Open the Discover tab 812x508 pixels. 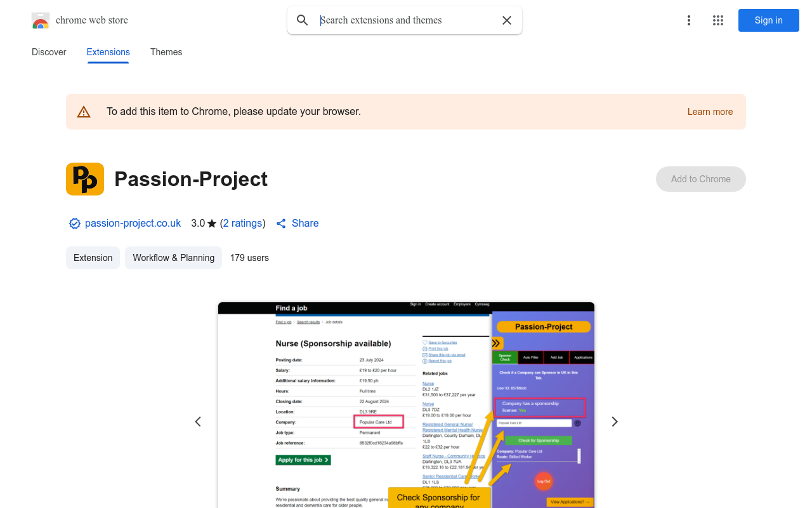click(49, 52)
